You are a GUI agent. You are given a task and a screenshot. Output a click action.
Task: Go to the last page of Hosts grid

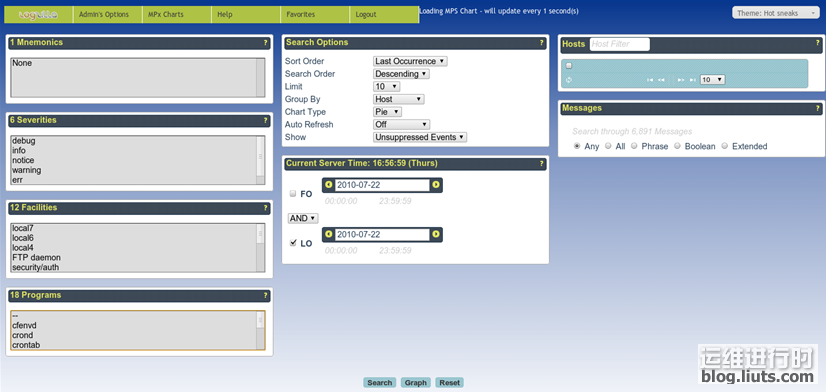[x=693, y=80]
